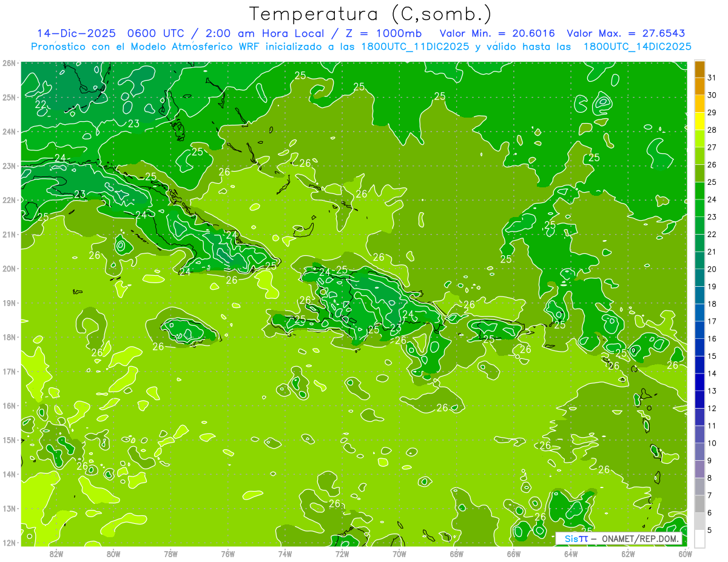Click the '72W' longitude axis label
The width and height of the screenshot is (728, 562).
pos(342,554)
